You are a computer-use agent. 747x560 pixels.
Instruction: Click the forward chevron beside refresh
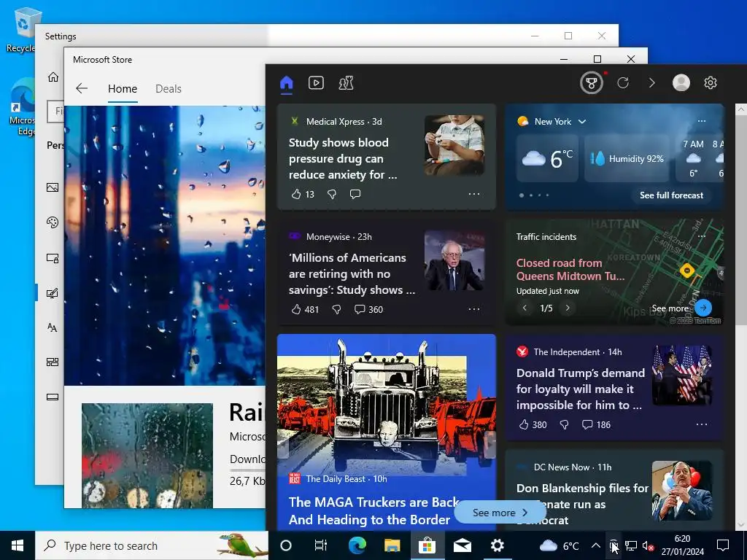tap(651, 83)
